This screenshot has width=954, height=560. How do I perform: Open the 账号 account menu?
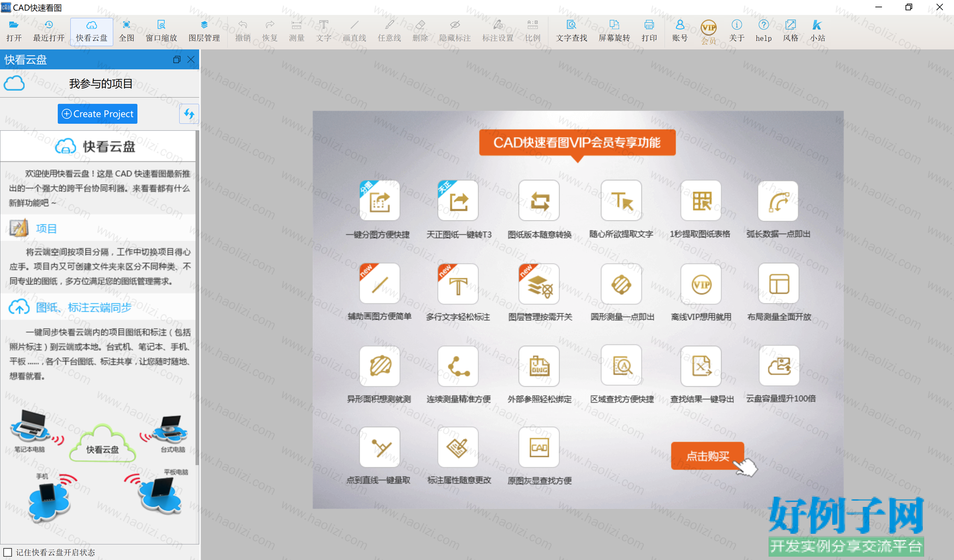(680, 31)
